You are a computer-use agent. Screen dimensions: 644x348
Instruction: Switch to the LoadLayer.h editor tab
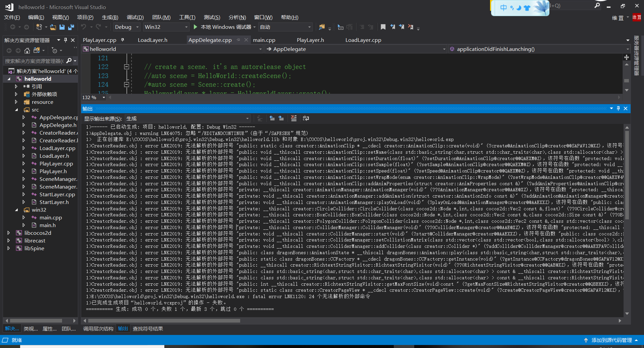point(153,40)
